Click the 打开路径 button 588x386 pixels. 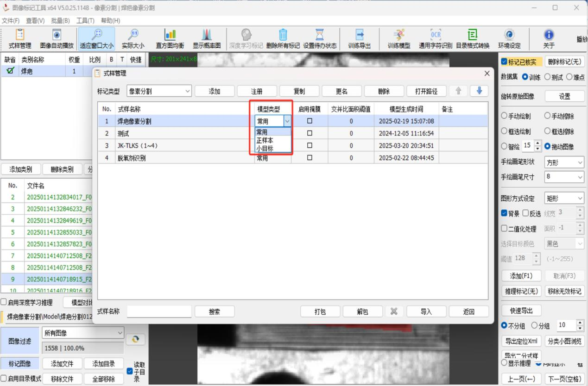point(426,91)
